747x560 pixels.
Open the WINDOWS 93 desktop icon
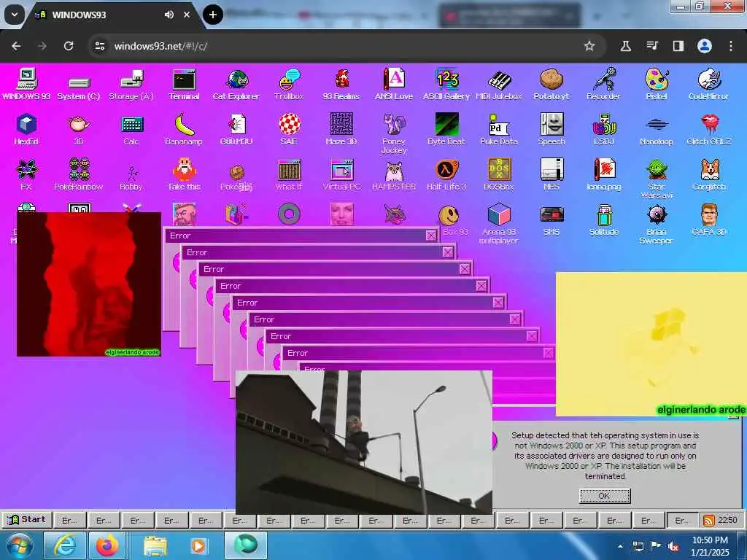[x=26, y=84]
